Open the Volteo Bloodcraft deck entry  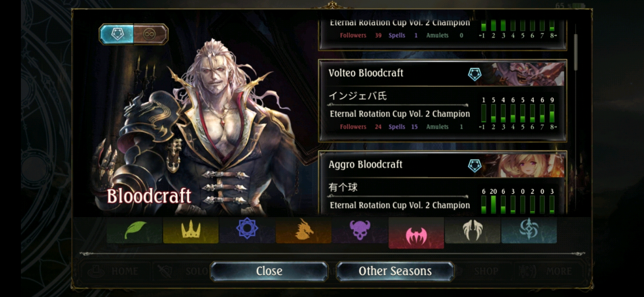[x=442, y=101]
